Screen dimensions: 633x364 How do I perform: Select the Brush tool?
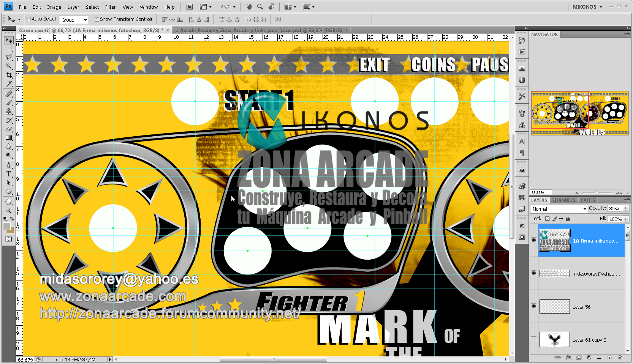(x=9, y=102)
